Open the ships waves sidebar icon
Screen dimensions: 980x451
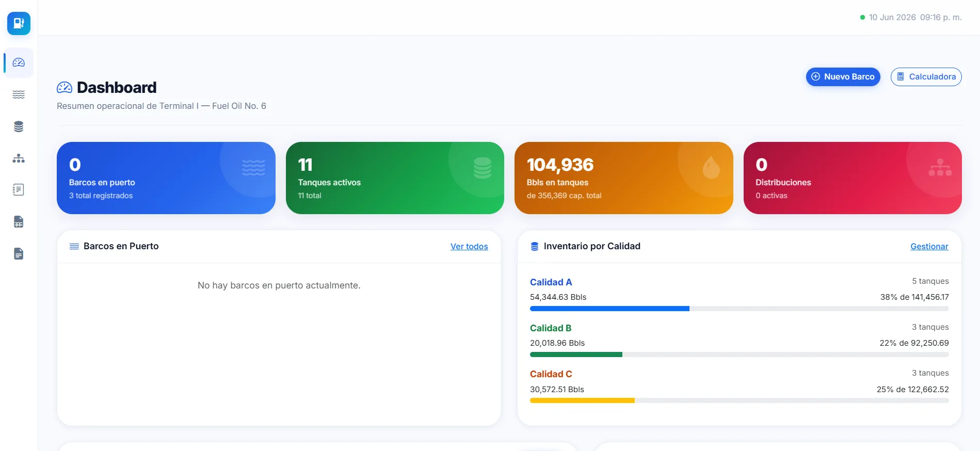coord(19,94)
